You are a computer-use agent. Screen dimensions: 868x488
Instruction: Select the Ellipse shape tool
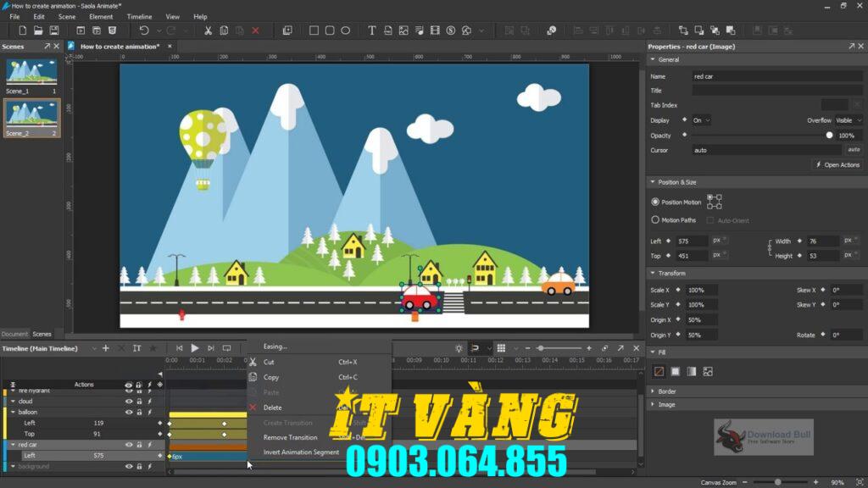(346, 30)
